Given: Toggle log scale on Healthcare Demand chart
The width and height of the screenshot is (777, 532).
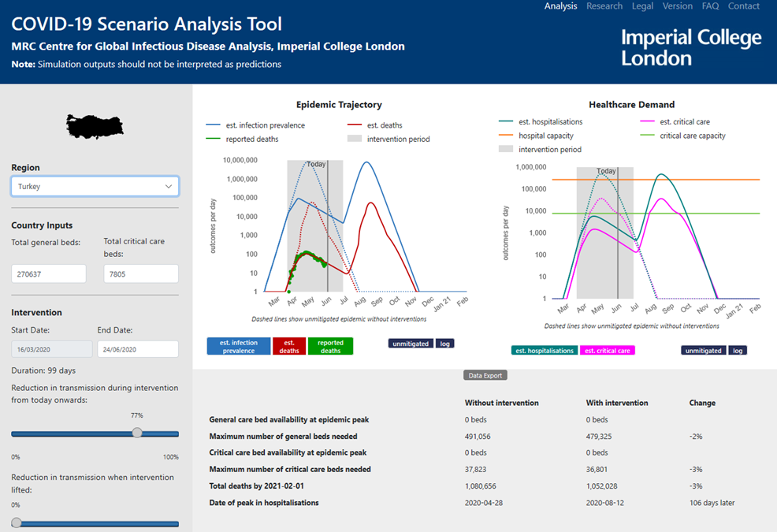Looking at the screenshot, I should coord(737,350).
